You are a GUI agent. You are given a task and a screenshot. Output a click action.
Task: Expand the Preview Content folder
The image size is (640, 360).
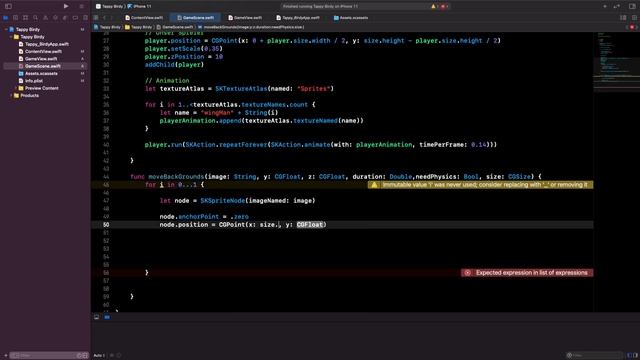tap(16, 88)
